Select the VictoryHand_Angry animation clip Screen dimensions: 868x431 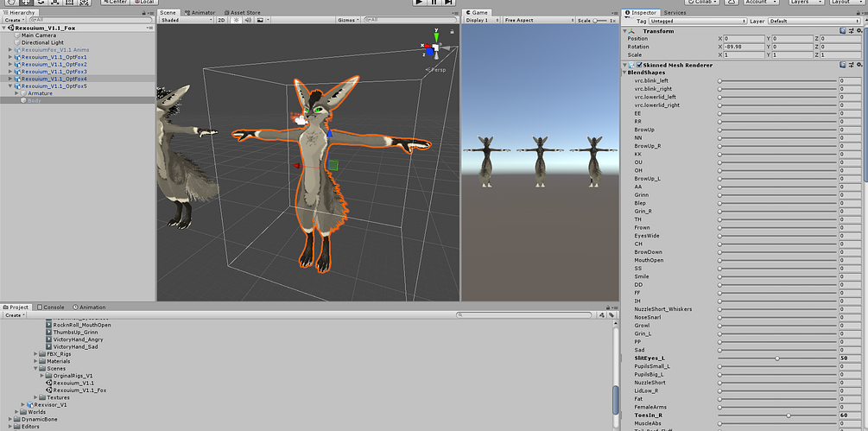78,339
